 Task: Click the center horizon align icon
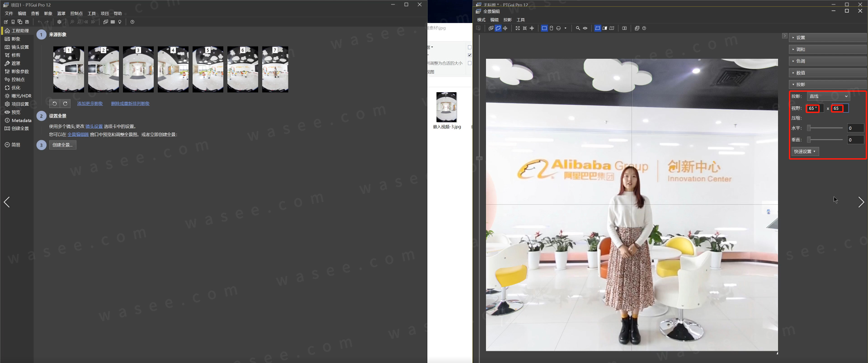(x=532, y=28)
